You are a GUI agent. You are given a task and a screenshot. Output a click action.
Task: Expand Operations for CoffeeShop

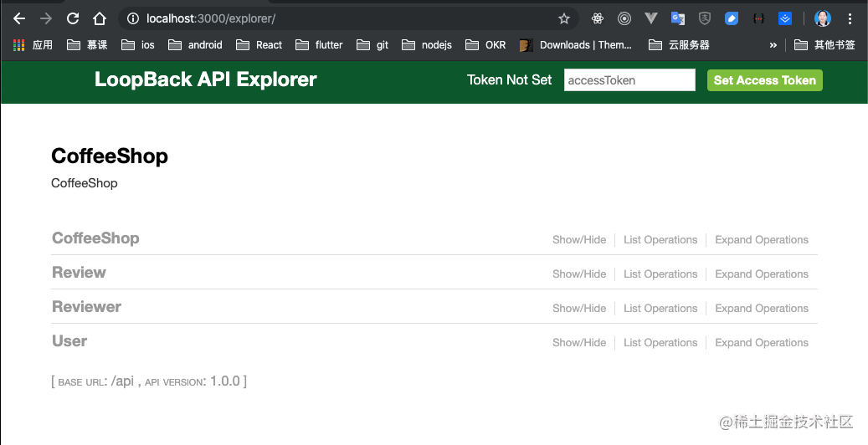click(x=762, y=240)
